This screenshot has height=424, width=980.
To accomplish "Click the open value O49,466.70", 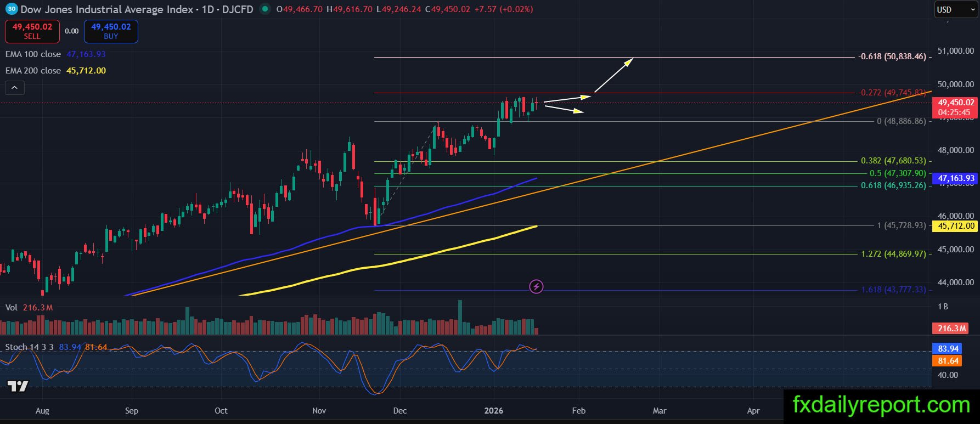I will click(299, 9).
